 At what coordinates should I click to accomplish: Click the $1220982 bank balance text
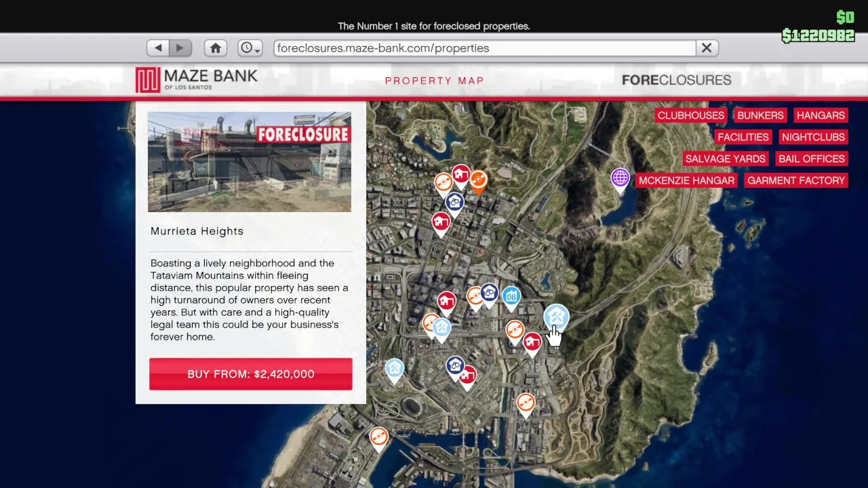818,35
